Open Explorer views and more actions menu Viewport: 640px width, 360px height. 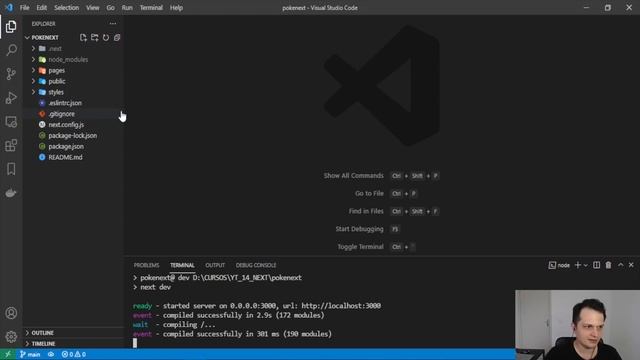pyautogui.click(x=113, y=24)
